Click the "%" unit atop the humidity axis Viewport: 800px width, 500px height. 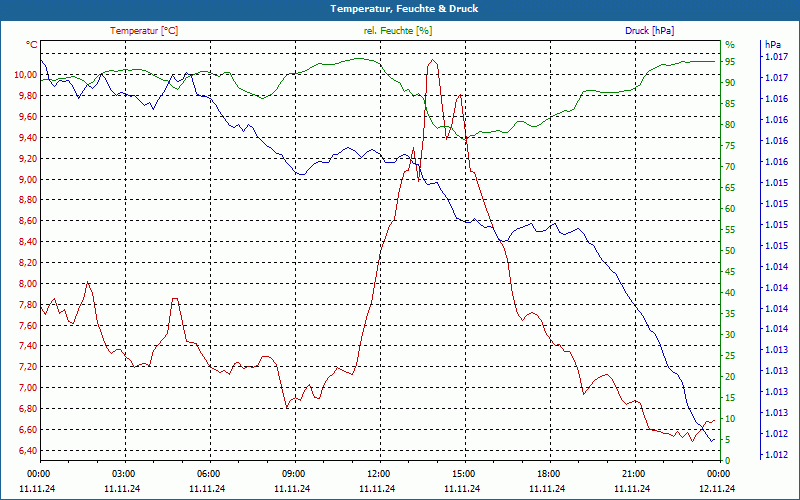730,44
